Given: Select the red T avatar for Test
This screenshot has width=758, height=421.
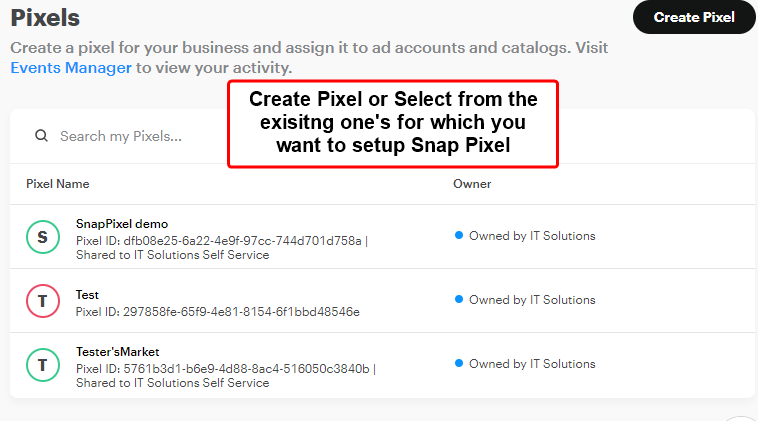Looking at the screenshot, I should pos(43,301).
